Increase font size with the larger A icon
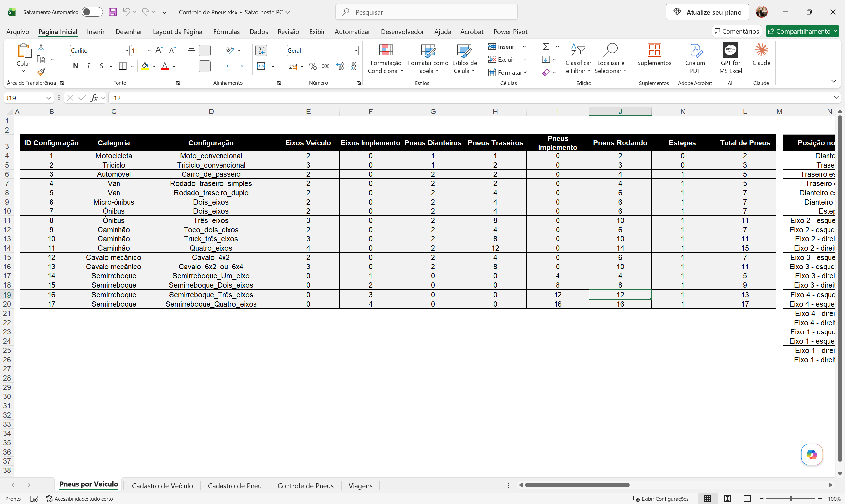The width and height of the screenshot is (845, 504). 159,50
